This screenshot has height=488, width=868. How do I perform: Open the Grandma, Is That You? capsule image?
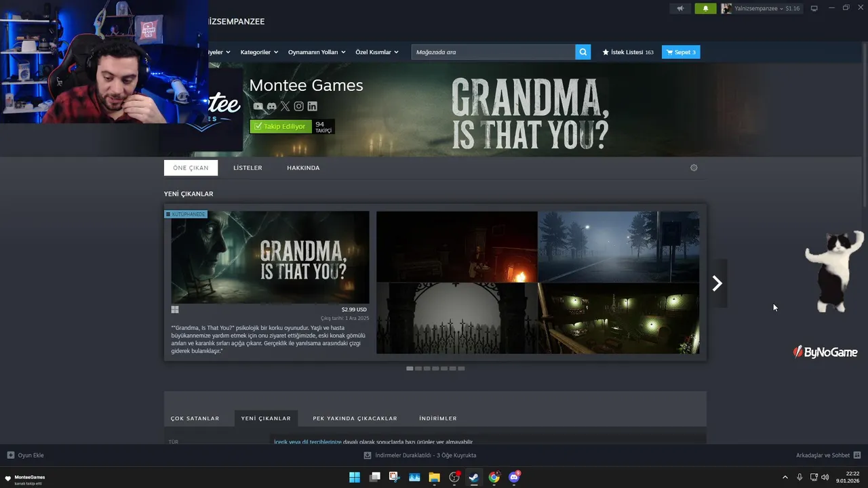click(270, 257)
